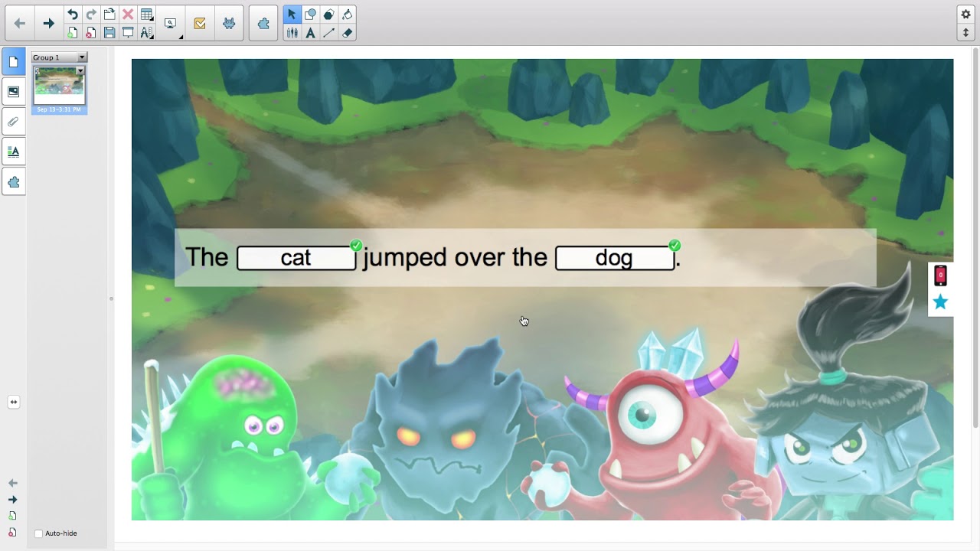Go to next page via lower sidebar arrow

(13, 500)
